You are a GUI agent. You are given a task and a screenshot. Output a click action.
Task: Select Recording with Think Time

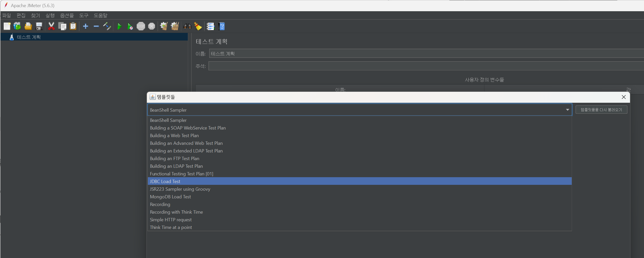360,212
